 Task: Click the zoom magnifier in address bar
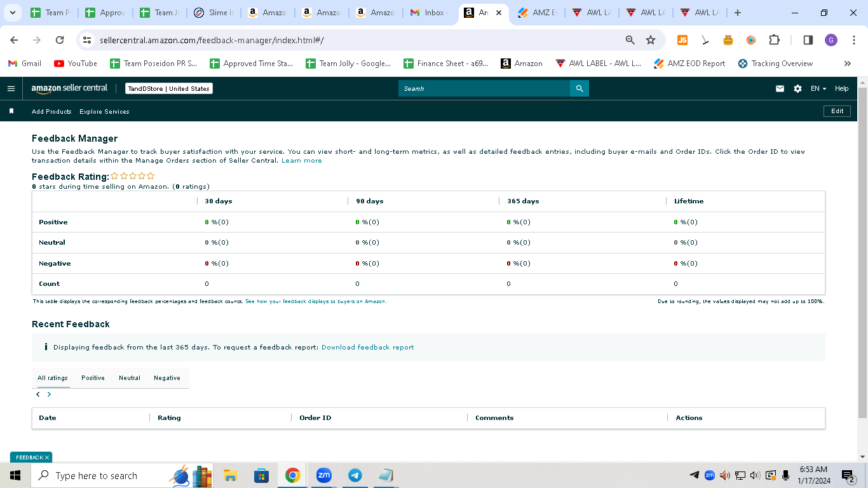click(630, 40)
